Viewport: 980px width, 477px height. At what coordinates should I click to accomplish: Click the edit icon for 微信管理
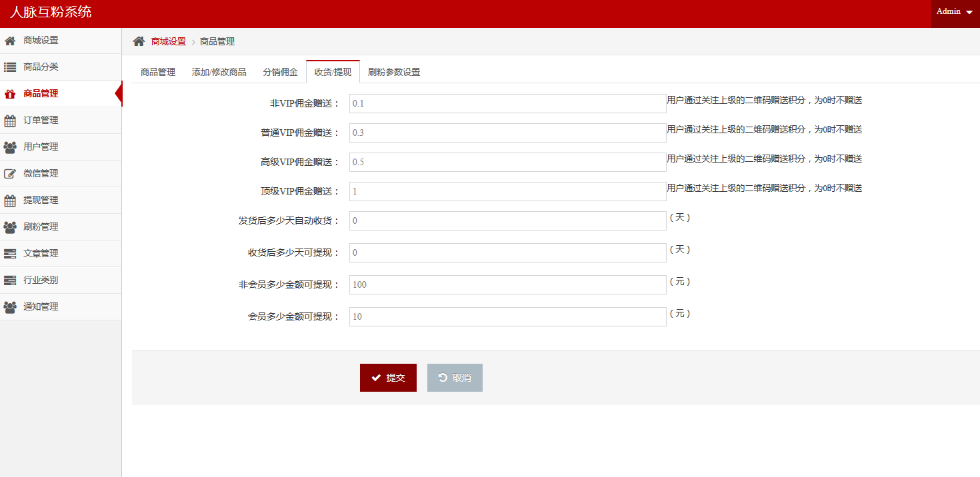pyautogui.click(x=10, y=174)
